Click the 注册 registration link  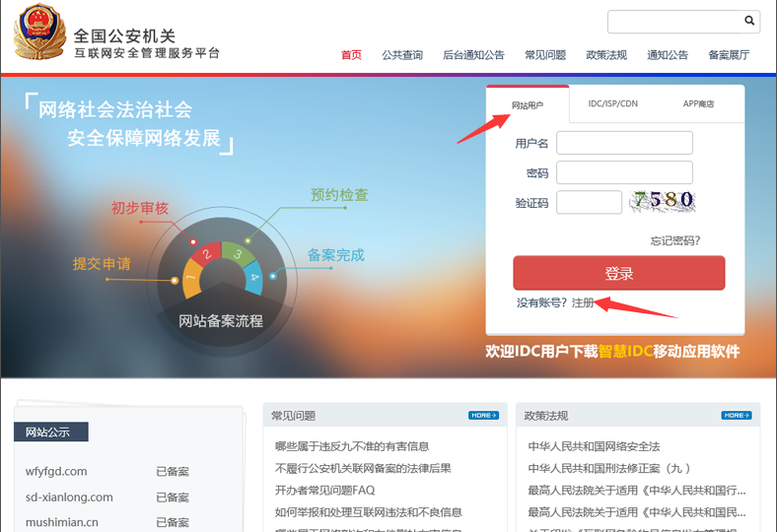coord(583,302)
